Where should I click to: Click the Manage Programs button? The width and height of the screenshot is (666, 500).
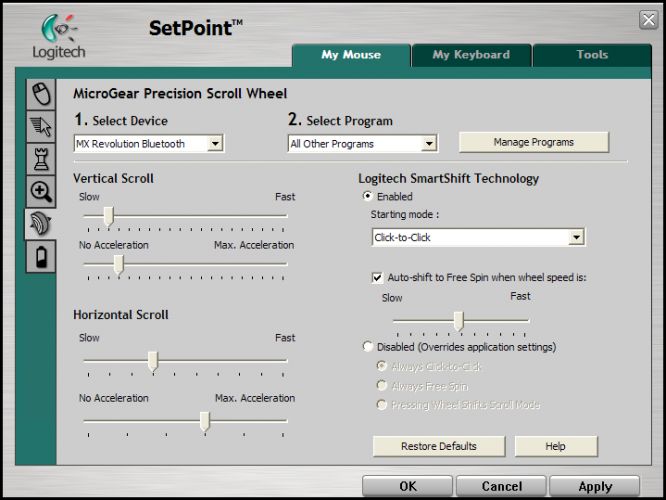pyautogui.click(x=534, y=142)
